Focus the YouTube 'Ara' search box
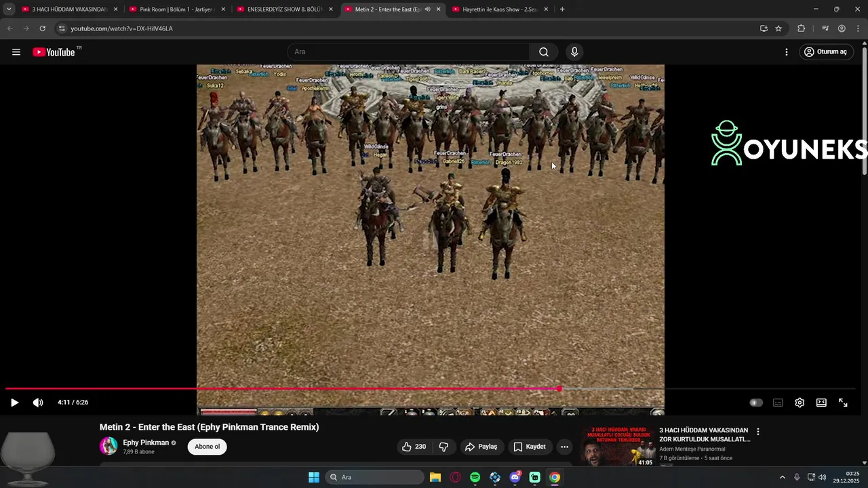Image resolution: width=868 pixels, height=488 pixels. tap(409, 52)
